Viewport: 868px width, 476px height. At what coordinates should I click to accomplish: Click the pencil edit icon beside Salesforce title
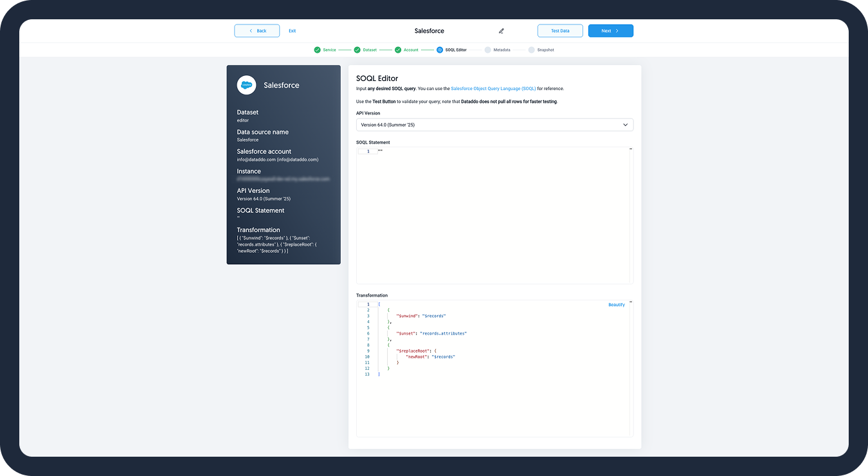pos(502,31)
